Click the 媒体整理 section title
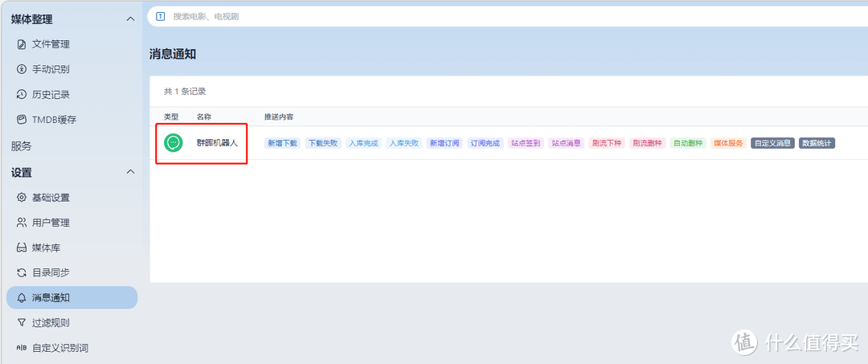 tap(32, 19)
